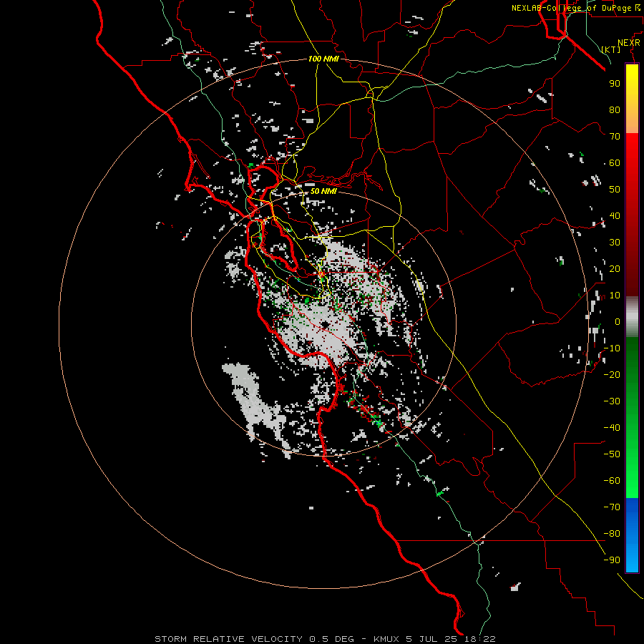Click the -60 knots scale value
Screen dimensions: 644x644
(612, 481)
